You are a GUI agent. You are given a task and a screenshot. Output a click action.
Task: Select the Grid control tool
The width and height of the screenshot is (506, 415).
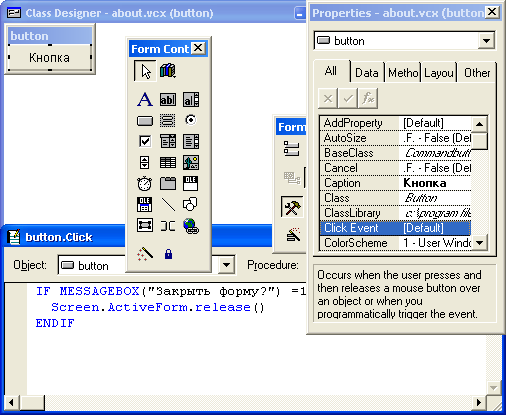pyautogui.click(x=168, y=163)
